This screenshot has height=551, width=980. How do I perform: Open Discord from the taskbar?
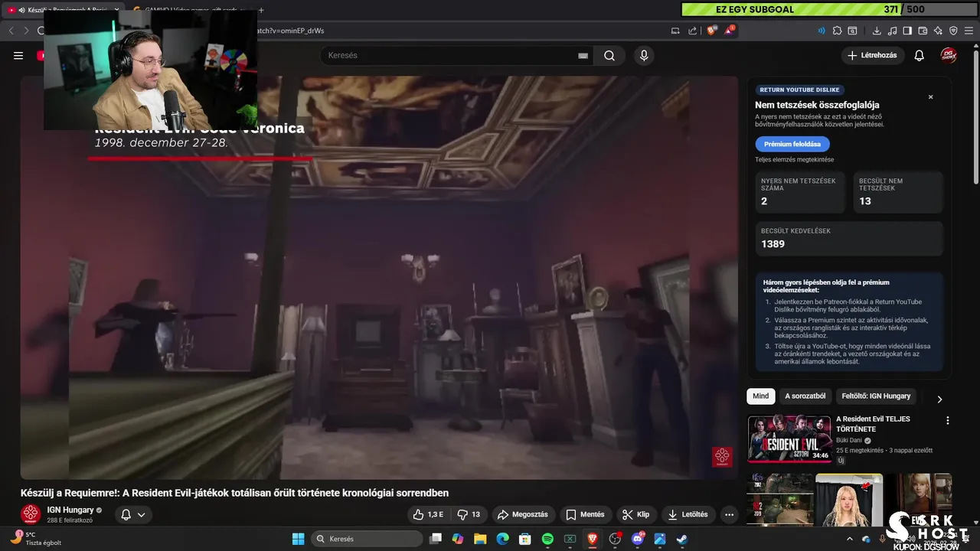point(638,539)
